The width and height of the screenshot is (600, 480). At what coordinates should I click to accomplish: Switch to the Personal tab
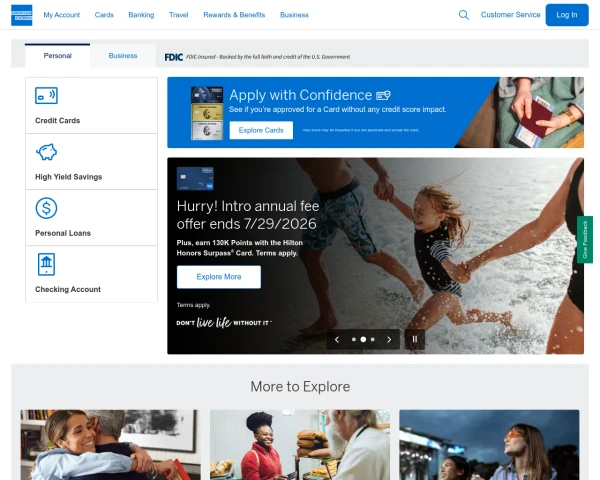[x=57, y=56]
